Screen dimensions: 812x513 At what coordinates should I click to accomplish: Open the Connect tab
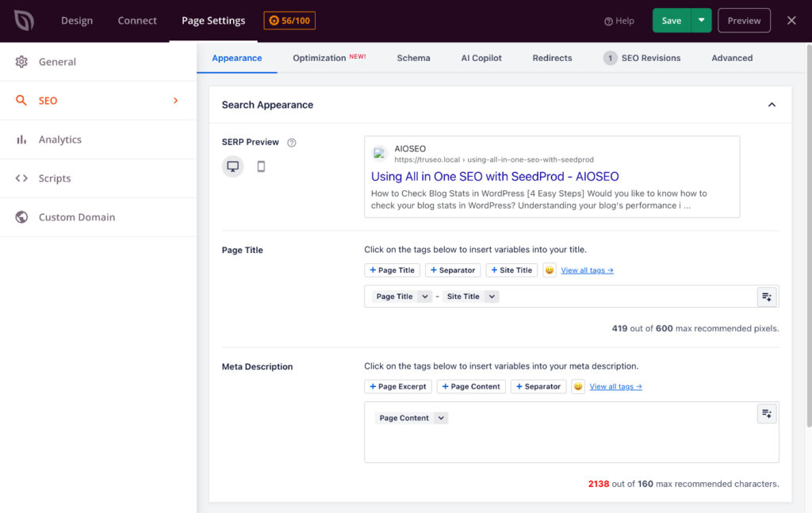[137, 21]
